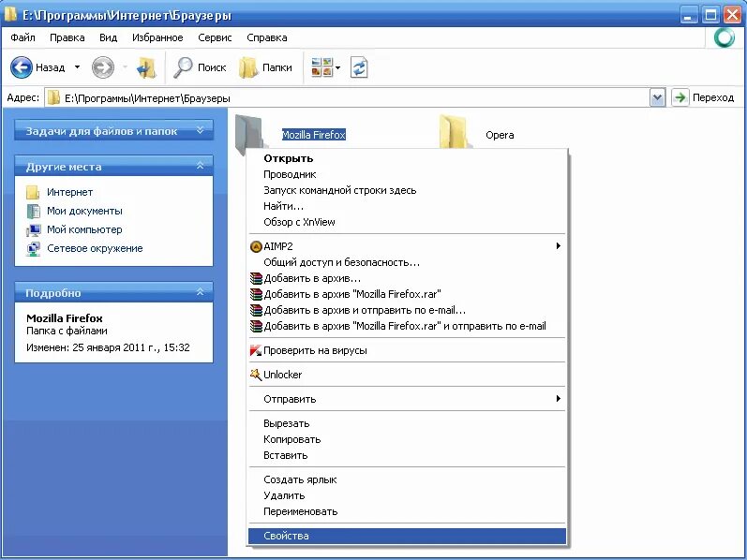The width and height of the screenshot is (747, 560).
Task: Choose Свойства in the context menu
Action: tap(407, 537)
